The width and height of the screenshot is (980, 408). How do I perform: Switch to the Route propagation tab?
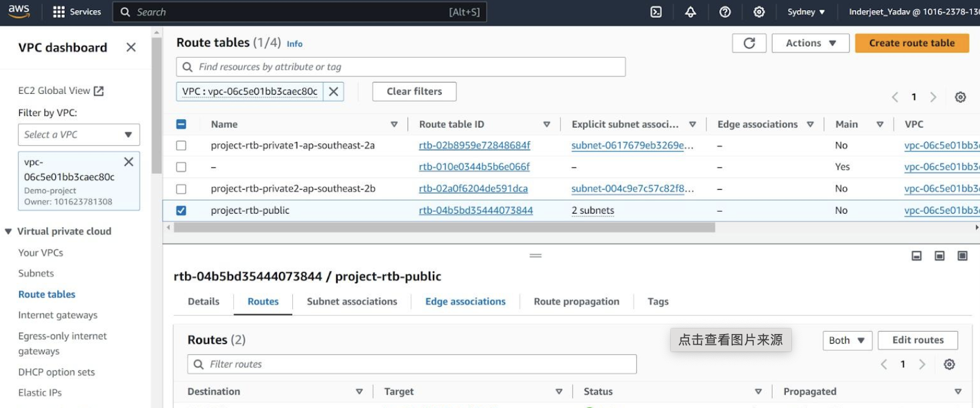pos(577,301)
